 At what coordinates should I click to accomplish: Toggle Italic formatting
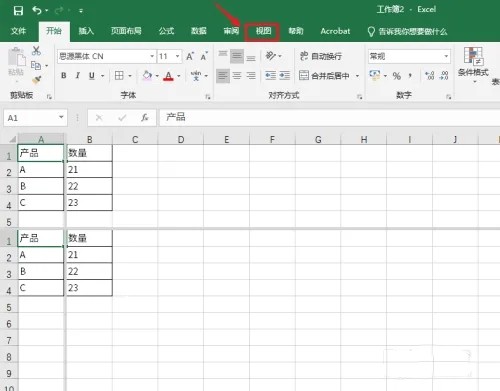click(77, 76)
